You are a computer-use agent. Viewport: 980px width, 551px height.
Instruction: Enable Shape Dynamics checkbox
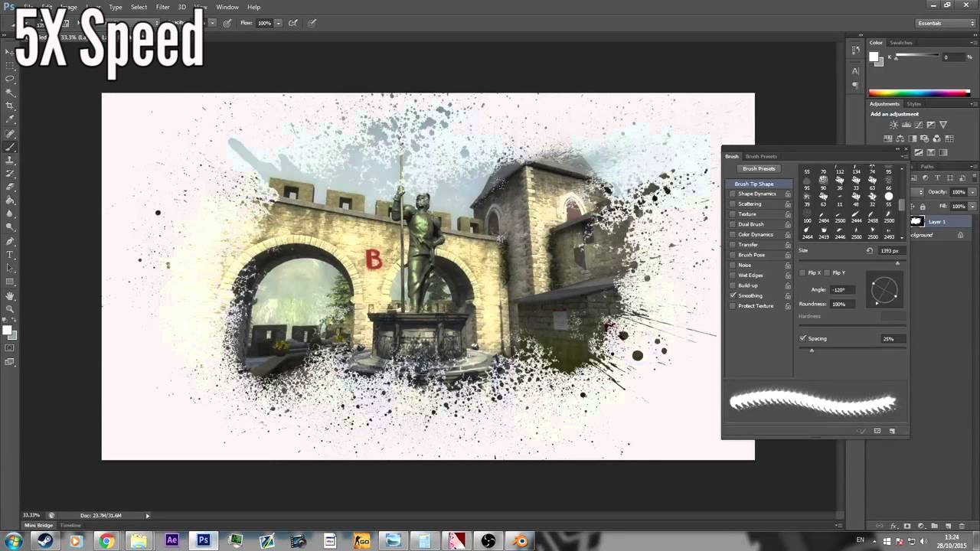tap(733, 194)
